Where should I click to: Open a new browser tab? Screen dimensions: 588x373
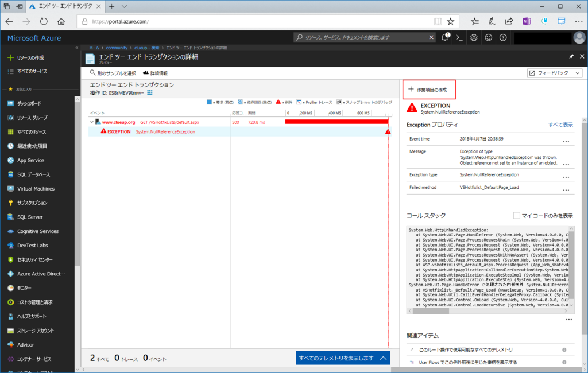pyautogui.click(x=111, y=6)
